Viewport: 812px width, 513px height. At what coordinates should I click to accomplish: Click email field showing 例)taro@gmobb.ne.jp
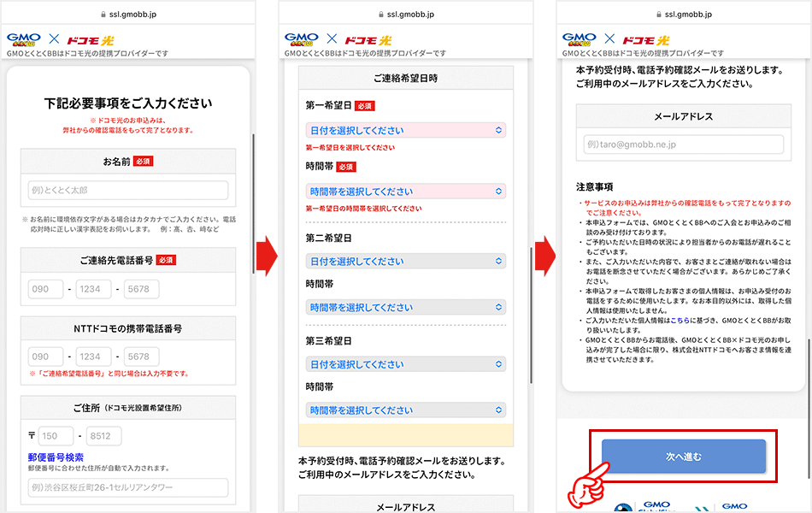(684, 144)
